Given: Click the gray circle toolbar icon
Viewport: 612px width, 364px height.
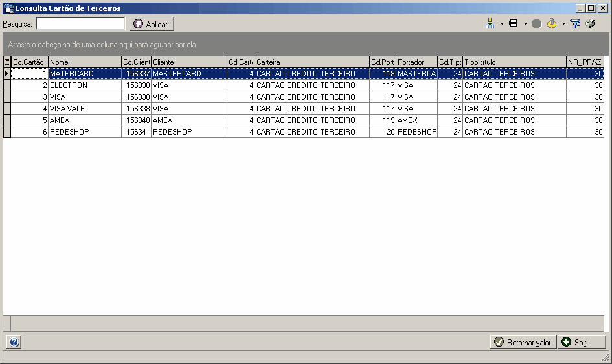Looking at the screenshot, I should [537, 24].
